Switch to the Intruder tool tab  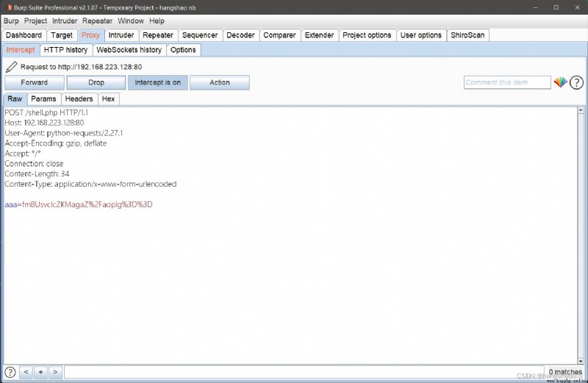coord(121,35)
